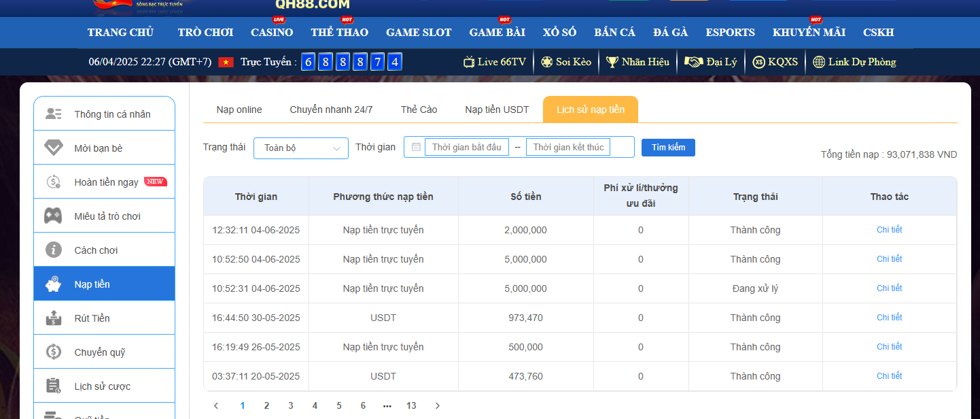Click the Live 66TV television icon

click(469, 62)
